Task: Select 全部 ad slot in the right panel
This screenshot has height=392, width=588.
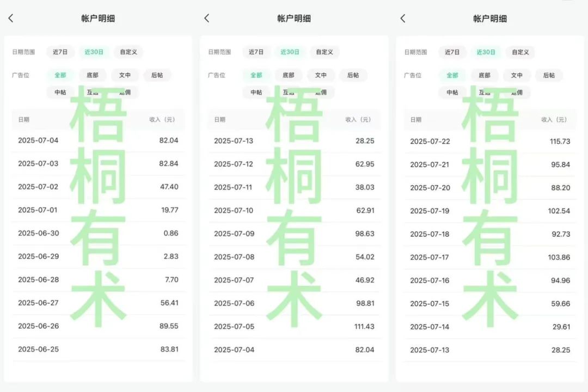Action: coord(452,75)
